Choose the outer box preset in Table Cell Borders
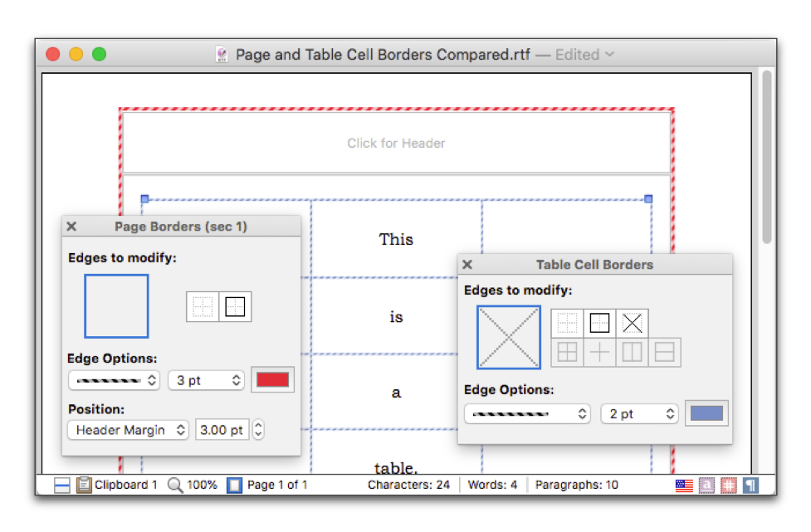811x532 pixels. coord(599,323)
